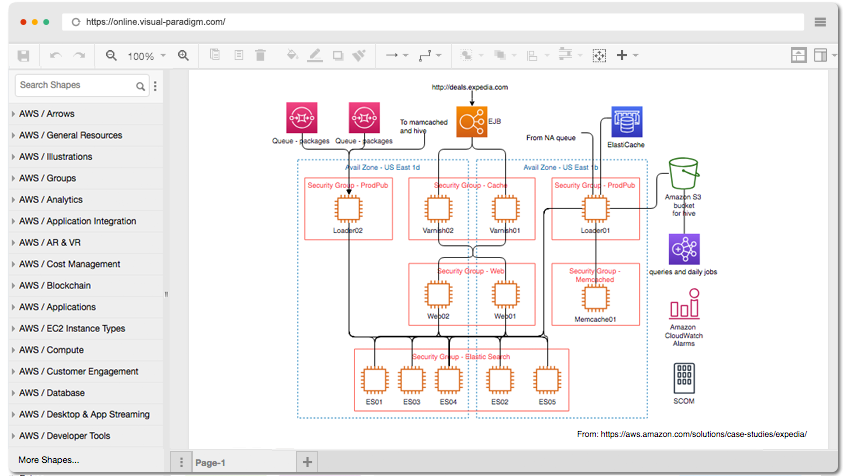
Task: Expand AWS / Developer Tools category
Action: [86, 436]
